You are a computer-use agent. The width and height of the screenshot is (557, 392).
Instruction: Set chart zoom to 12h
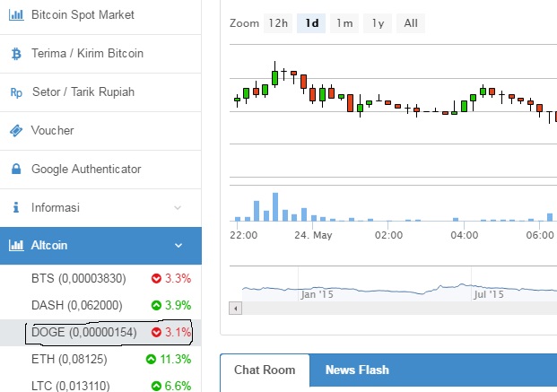coord(278,23)
